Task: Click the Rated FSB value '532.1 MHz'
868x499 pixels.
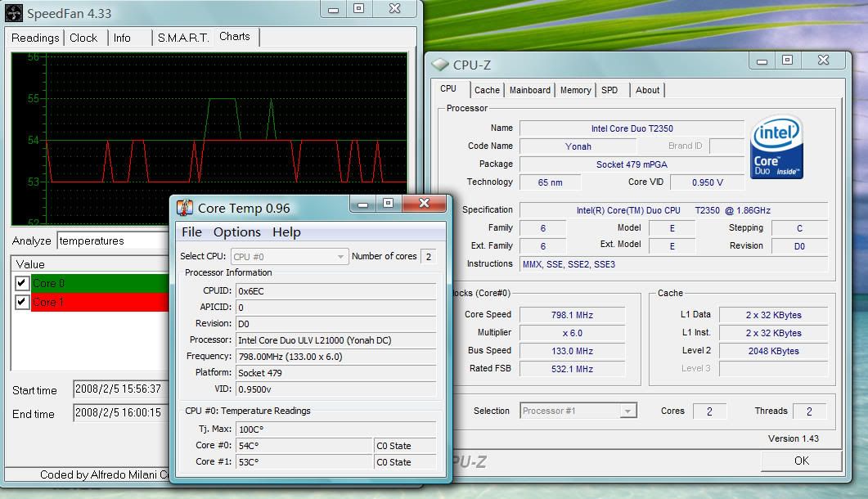Action: 572,369
